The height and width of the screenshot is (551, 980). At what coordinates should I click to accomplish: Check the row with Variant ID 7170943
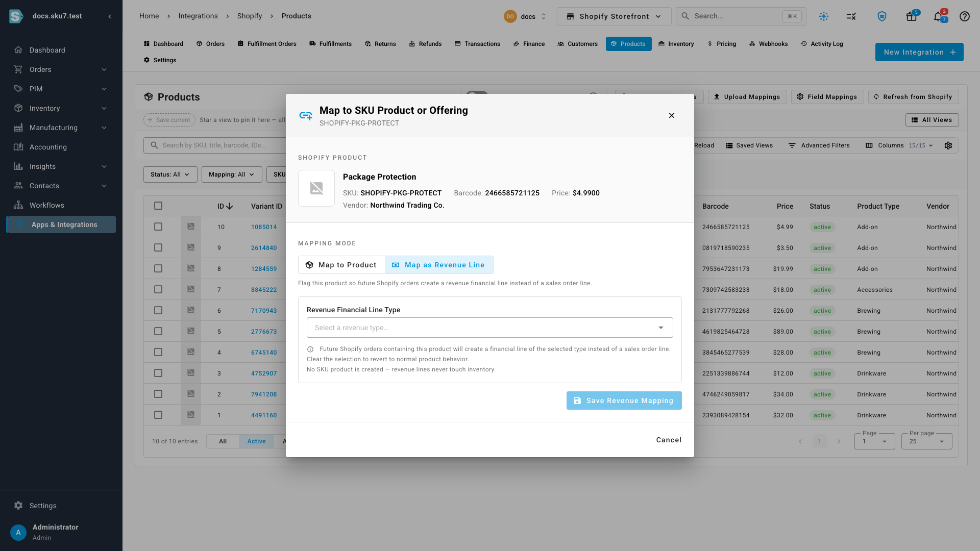point(158,310)
